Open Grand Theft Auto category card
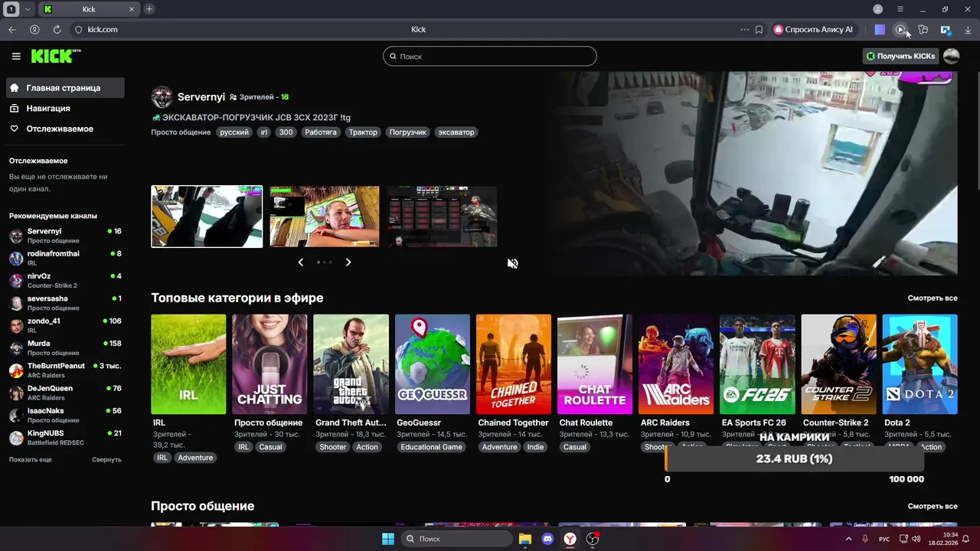The image size is (980, 551). [x=351, y=364]
